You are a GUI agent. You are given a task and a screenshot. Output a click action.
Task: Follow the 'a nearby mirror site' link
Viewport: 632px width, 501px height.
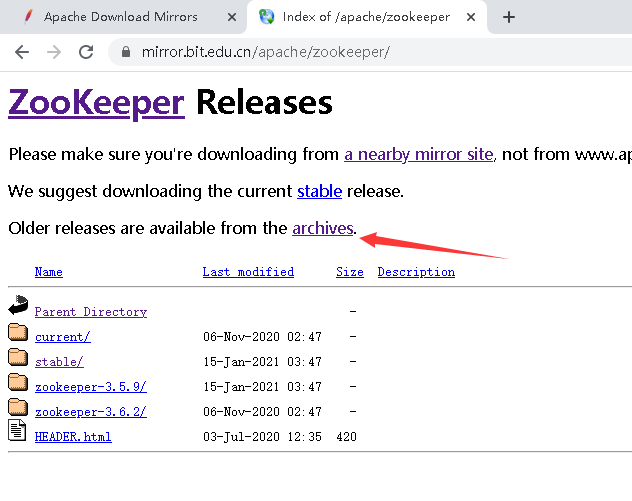(x=418, y=154)
